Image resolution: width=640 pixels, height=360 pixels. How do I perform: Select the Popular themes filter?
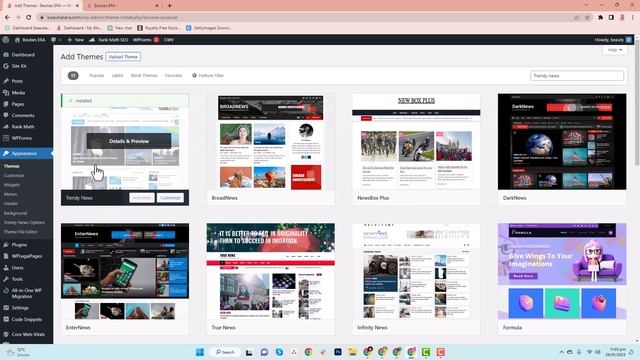point(96,76)
